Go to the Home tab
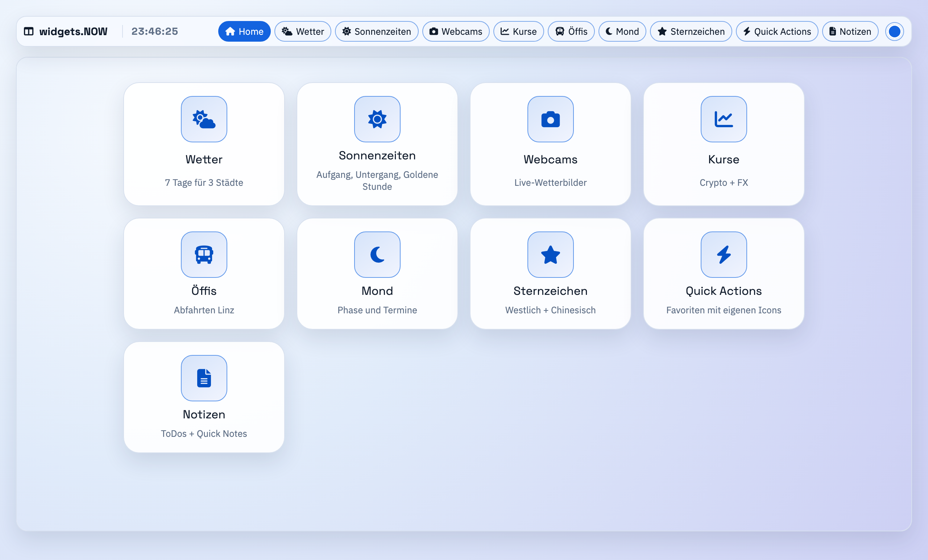The image size is (928, 560). click(x=244, y=31)
